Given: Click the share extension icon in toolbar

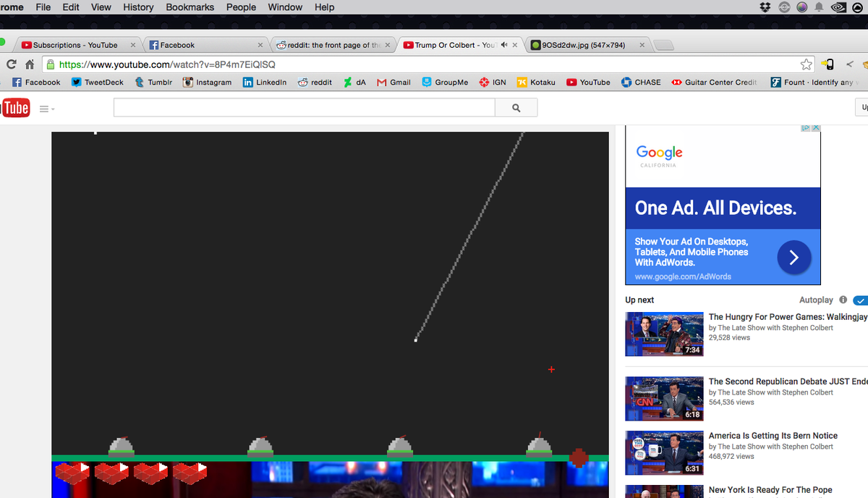Looking at the screenshot, I should (x=849, y=64).
